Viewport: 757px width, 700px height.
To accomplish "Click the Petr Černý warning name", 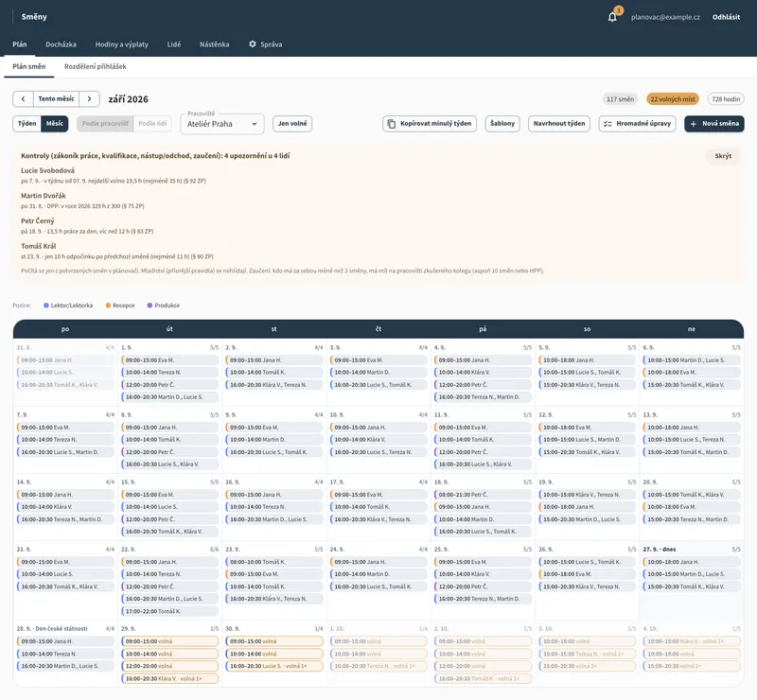I will pos(37,221).
